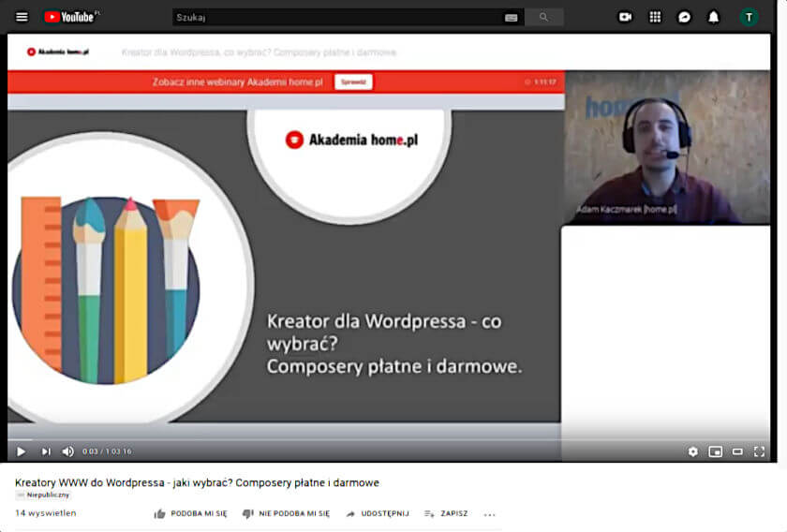This screenshot has height=532, width=787.
Task: Click the Zobacz inne webinary Akademii home.pl text
Action: pos(237,81)
